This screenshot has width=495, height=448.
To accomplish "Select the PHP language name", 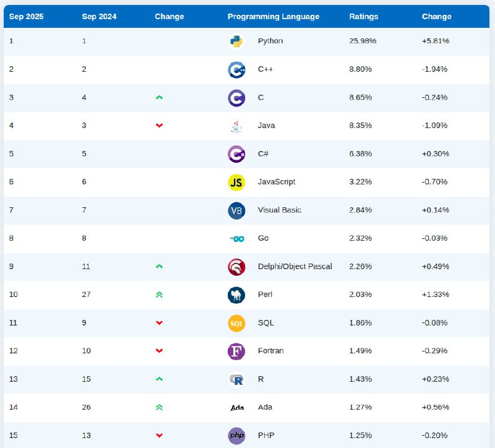I will tap(266, 436).
